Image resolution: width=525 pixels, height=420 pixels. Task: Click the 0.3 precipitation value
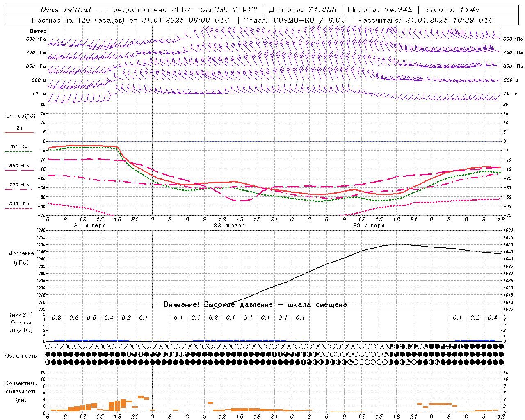coord(56,317)
